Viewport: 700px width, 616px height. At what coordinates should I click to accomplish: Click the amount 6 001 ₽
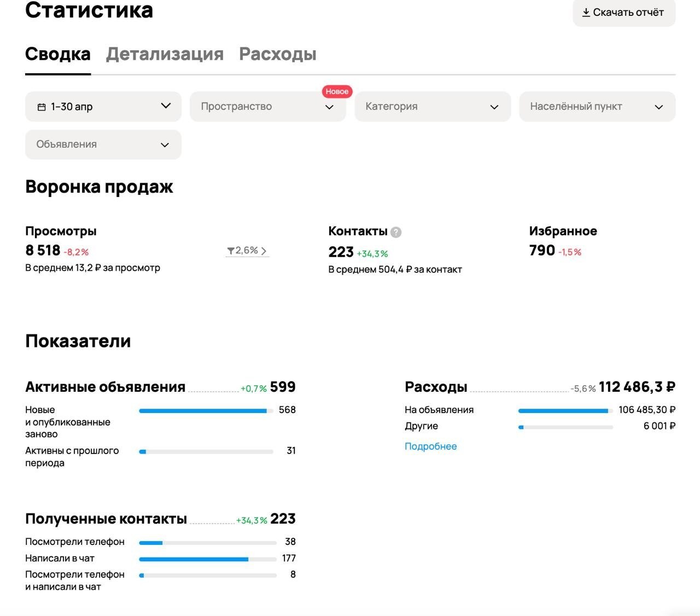pos(660,426)
